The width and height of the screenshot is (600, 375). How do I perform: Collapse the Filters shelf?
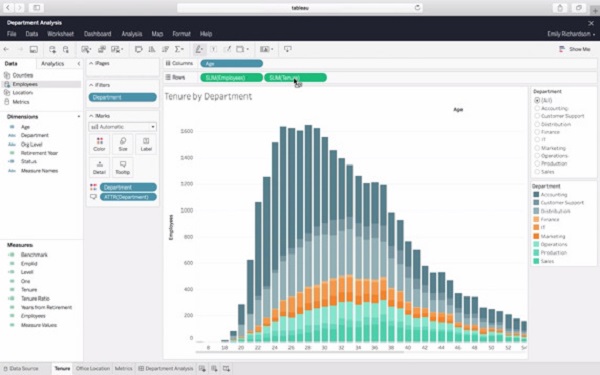[91, 85]
